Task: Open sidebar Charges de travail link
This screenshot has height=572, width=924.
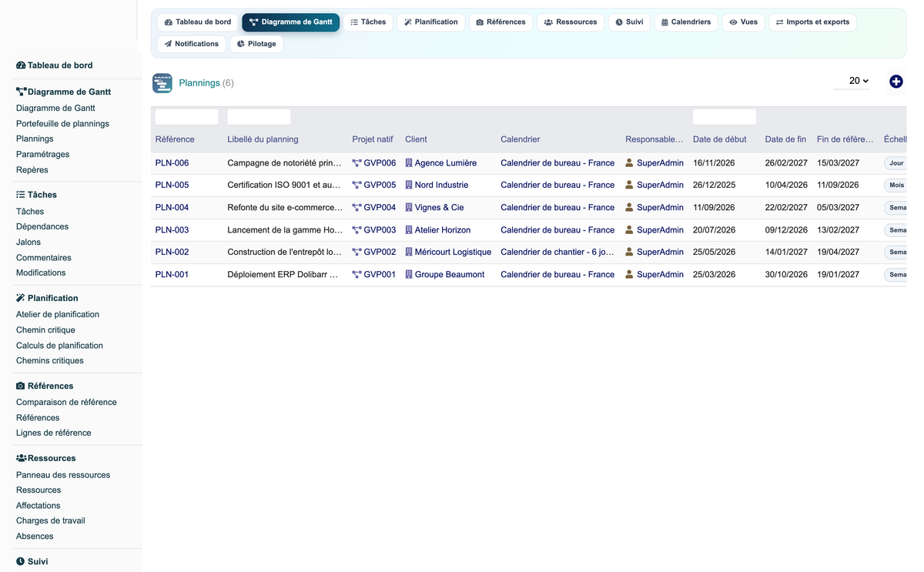Action: pyautogui.click(x=51, y=521)
